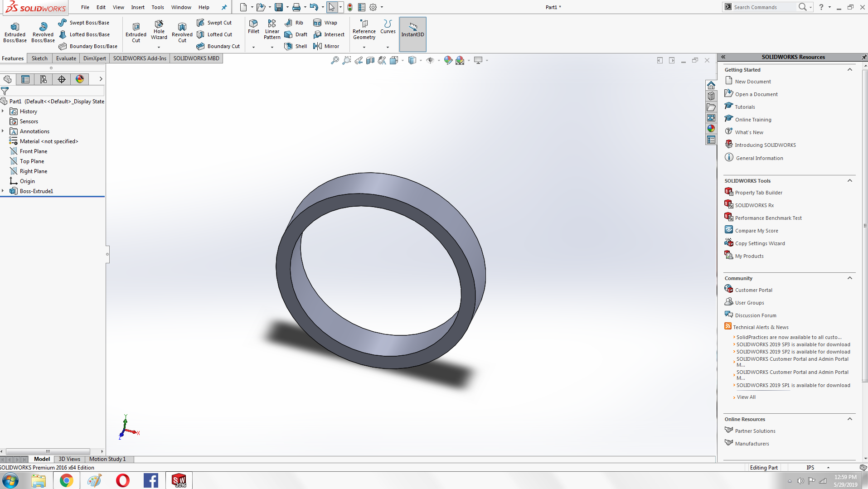Toggle Instant3D mode

pos(412,34)
